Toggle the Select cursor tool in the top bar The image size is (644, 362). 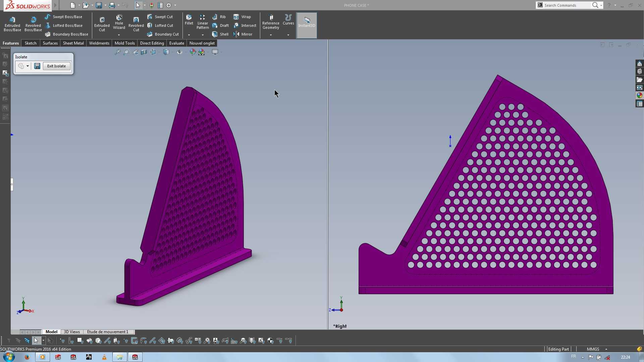pyautogui.click(x=138, y=5)
